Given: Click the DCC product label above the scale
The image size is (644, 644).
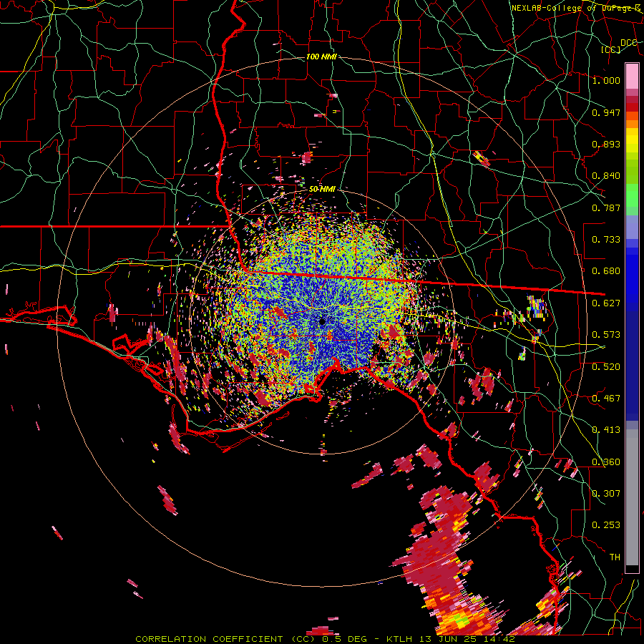Looking at the screenshot, I should [628, 43].
